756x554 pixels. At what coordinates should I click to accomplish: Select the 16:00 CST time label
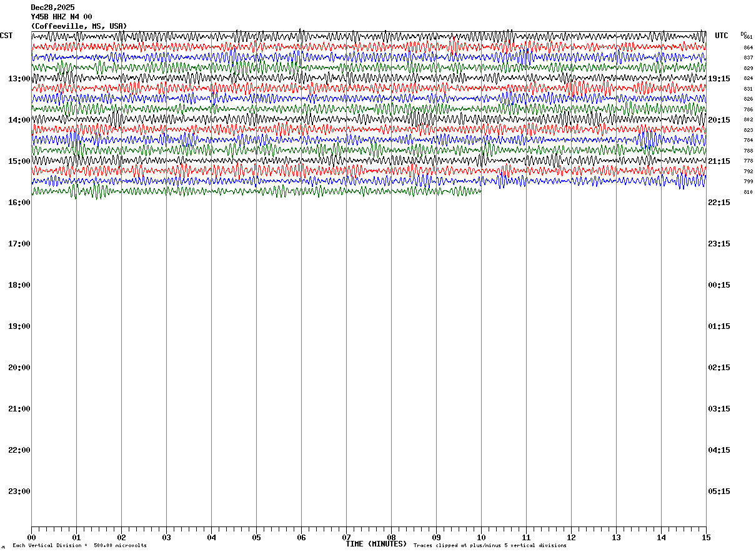tap(19, 203)
